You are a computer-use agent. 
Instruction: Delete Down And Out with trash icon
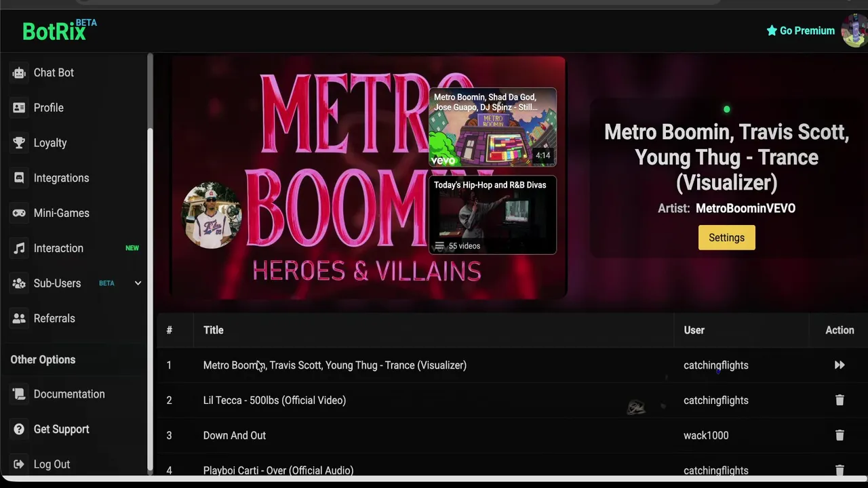coord(840,435)
